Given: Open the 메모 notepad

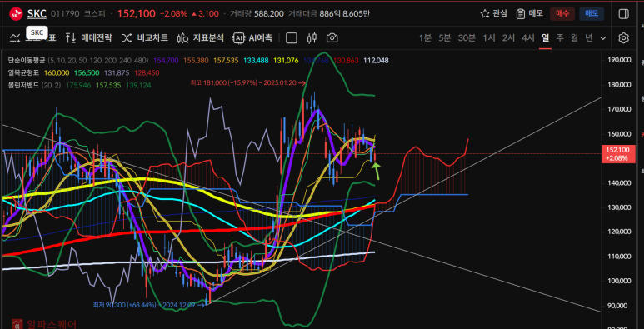Looking at the screenshot, I should 530,14.
